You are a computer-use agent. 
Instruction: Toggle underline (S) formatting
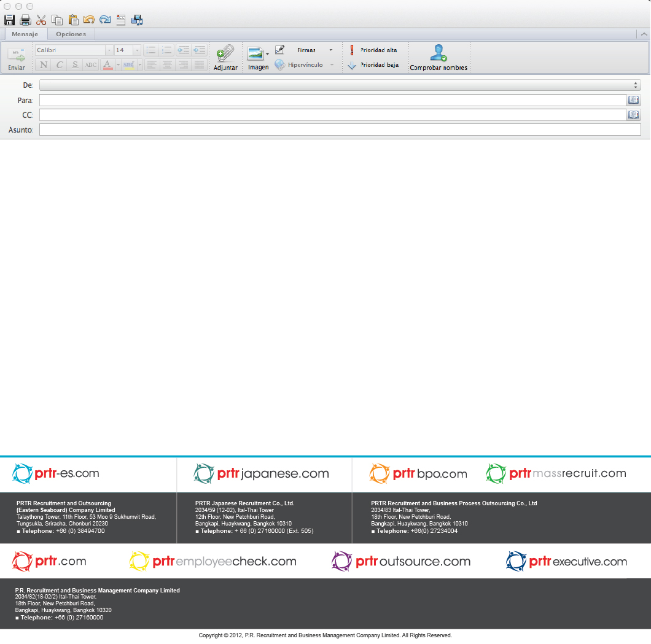pyautogui.click(x=75, y=64)
